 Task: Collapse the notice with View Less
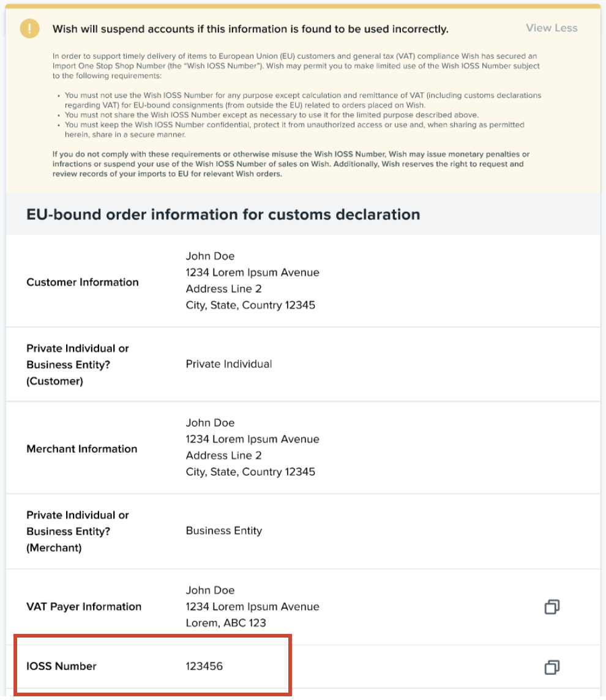tap(552, 28)
